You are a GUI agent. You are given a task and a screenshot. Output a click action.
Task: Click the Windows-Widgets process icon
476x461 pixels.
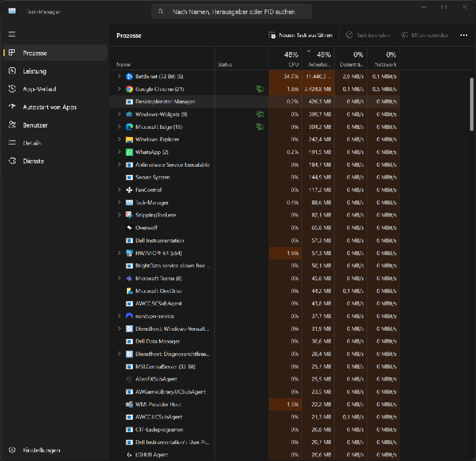[x=130, y=115]
